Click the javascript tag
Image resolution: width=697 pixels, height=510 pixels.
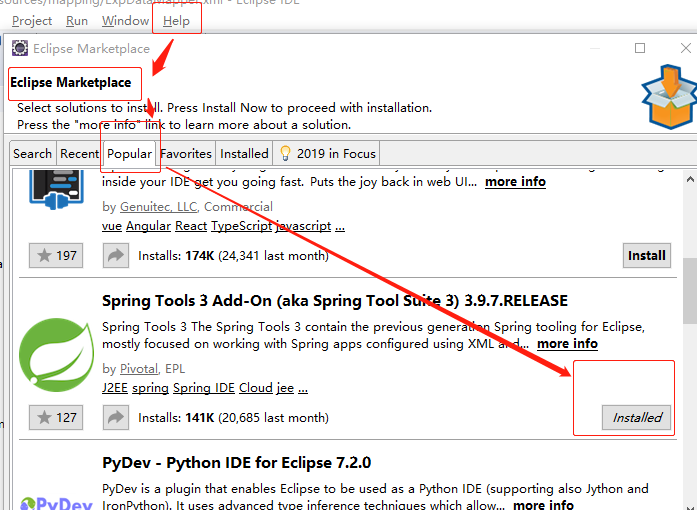pyautogui.click(x=304, y=226)
